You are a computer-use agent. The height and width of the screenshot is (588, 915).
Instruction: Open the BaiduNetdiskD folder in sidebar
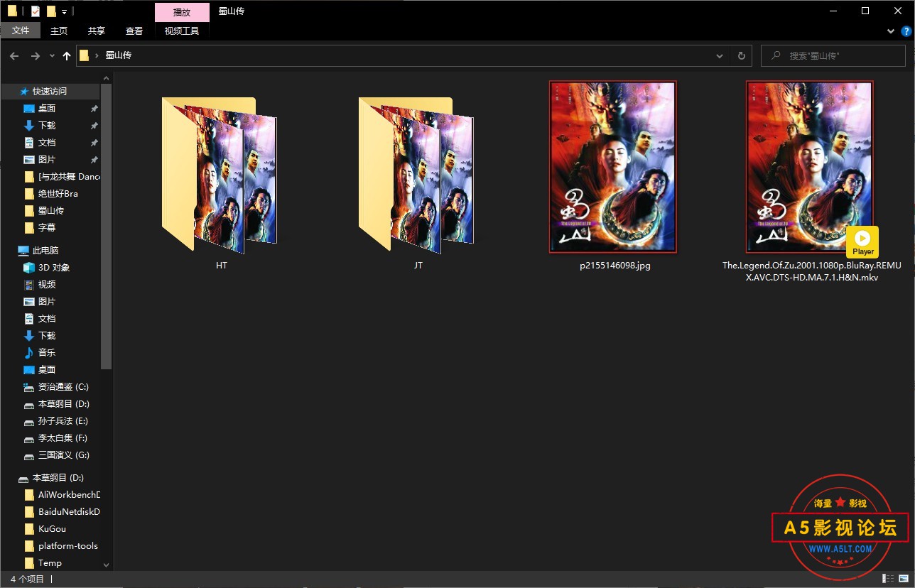pyautogui.click(x=69, y=511)
